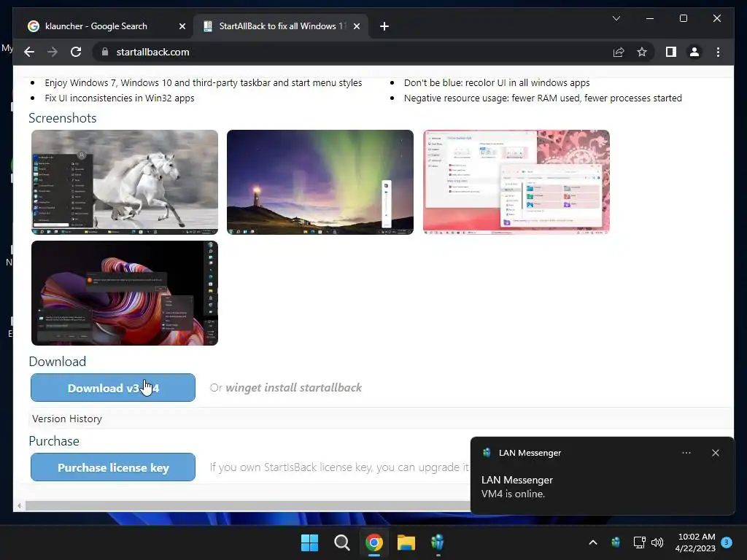Share this page via share icon

[x=619, y=52]
